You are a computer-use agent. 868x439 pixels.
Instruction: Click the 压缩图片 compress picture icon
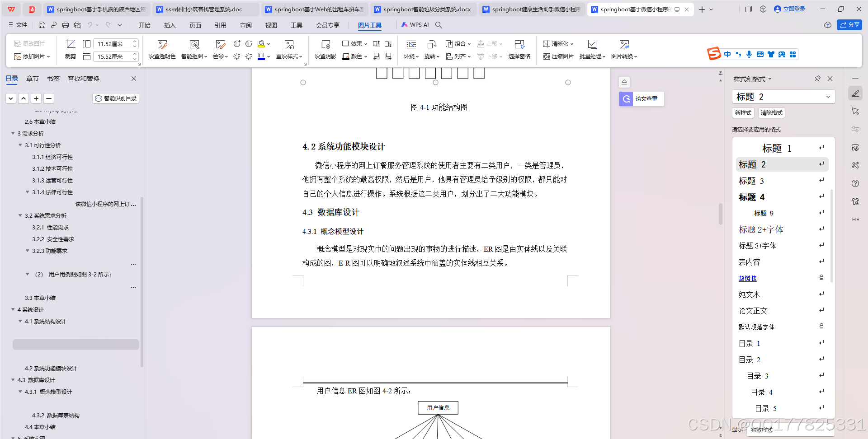point(558,56)
